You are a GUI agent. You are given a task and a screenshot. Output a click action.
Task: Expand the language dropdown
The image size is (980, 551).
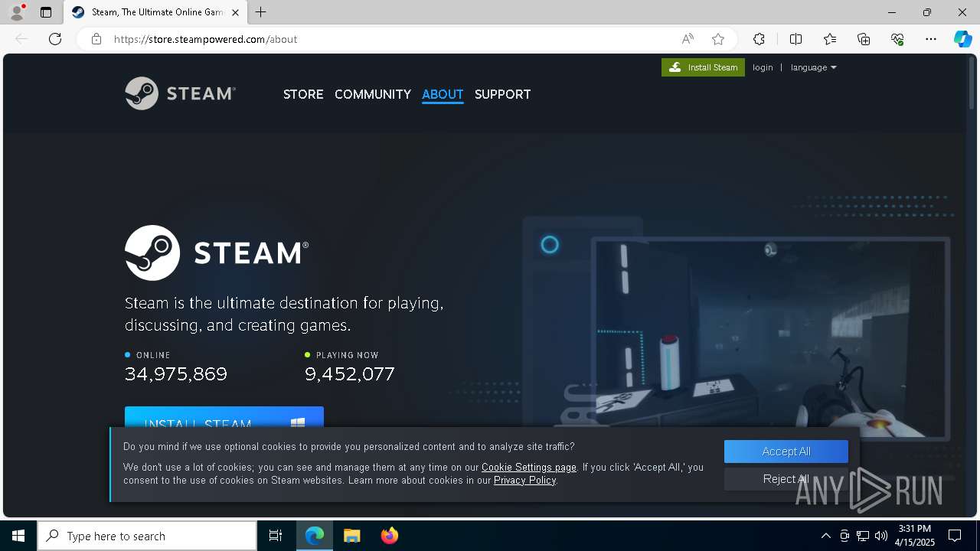[x=813, y=67]
